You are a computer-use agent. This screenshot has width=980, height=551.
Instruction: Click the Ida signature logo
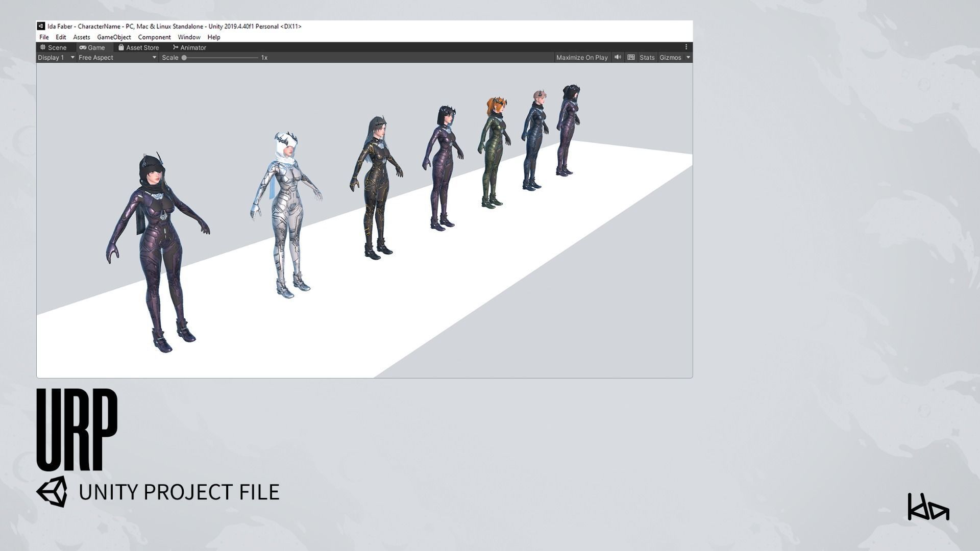[928, 507]
